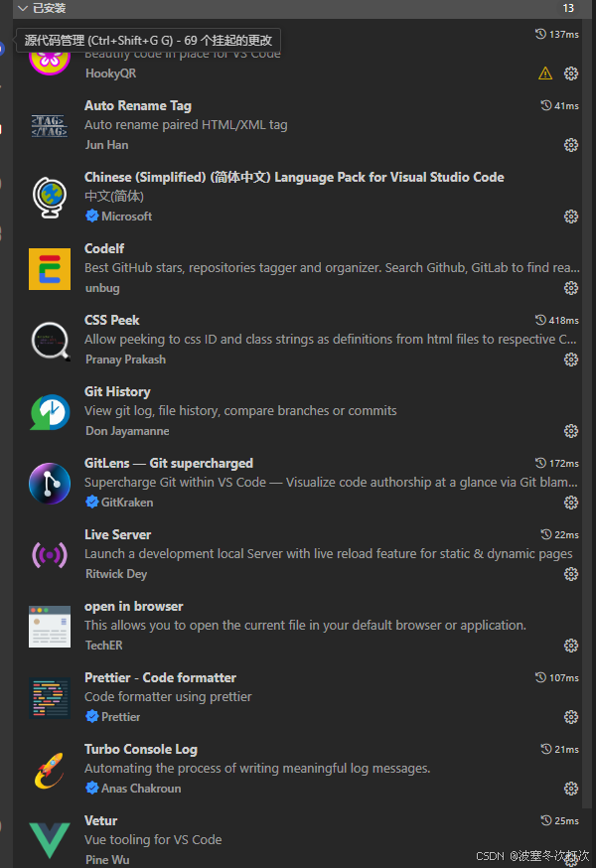Open manage gear for Chinese Language Pack
This screenshot has width=596, height=868.
(x=571, y=217)
